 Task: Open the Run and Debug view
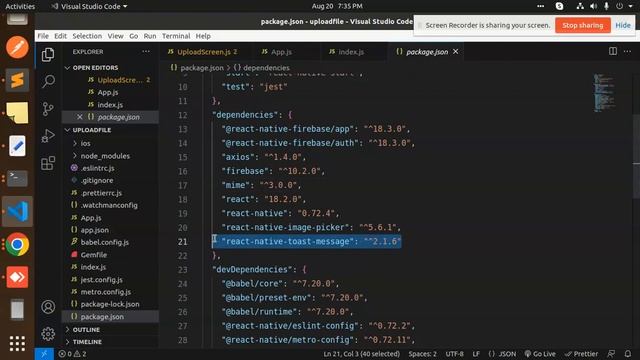pos(48,136)
